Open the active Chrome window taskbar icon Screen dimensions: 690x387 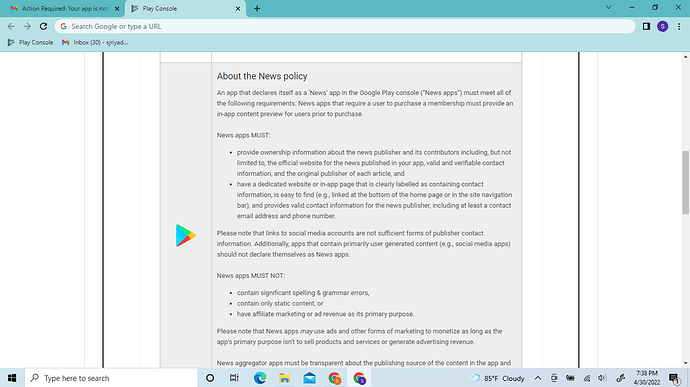[360, 378]
